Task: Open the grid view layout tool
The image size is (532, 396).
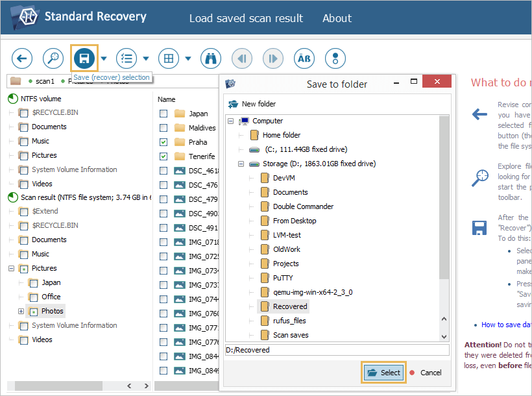Action: (168, 58)
